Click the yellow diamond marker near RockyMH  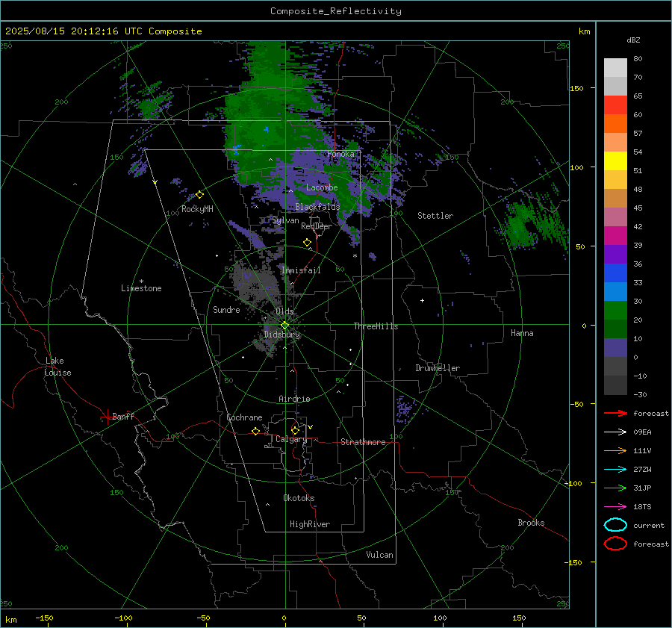coord(199,195)
